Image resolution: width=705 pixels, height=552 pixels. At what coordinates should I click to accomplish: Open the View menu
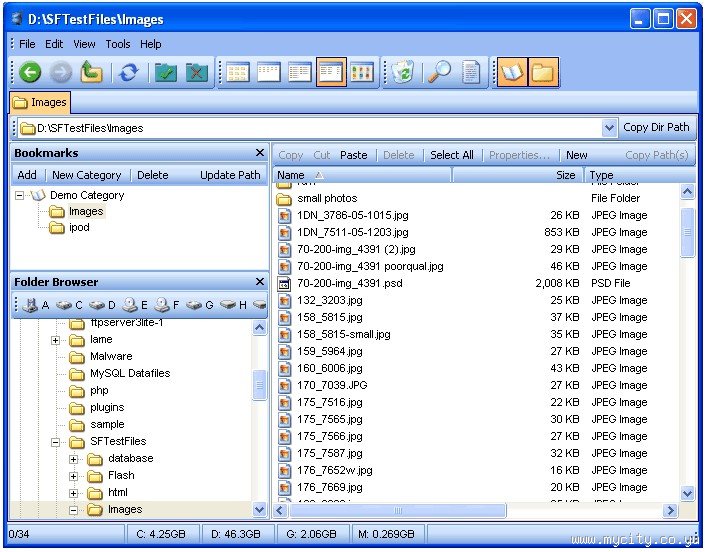(x=84, y=44)
